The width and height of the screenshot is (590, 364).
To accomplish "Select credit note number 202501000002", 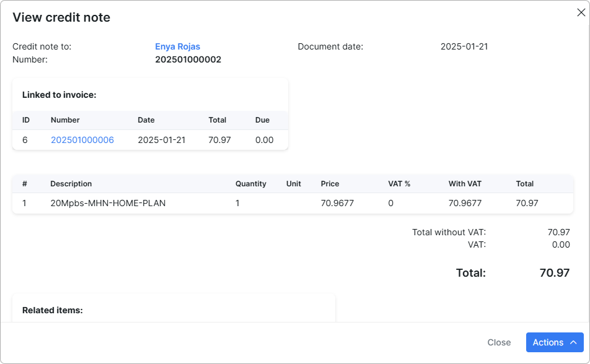I will coord(188,59).
